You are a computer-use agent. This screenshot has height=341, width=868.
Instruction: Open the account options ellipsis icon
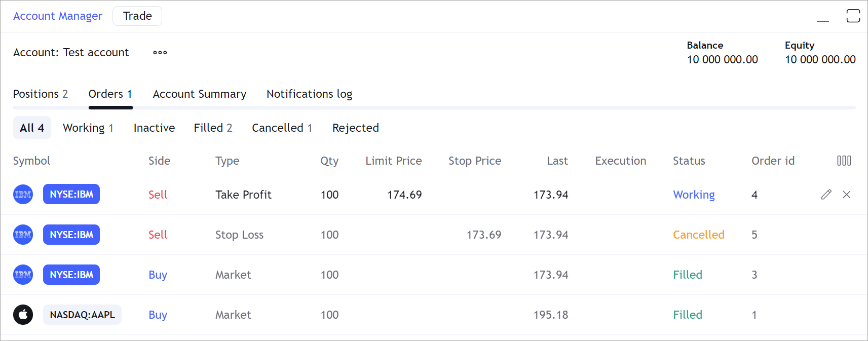[160, 52]
